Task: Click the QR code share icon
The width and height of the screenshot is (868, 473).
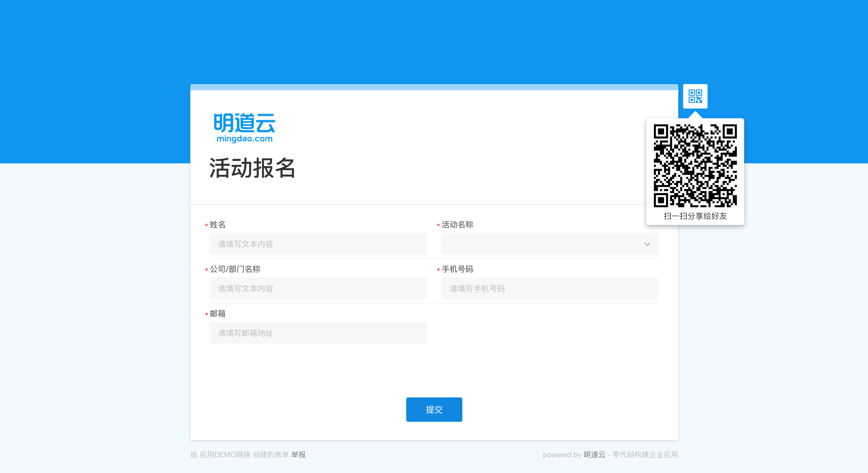Action: point(695,96)
